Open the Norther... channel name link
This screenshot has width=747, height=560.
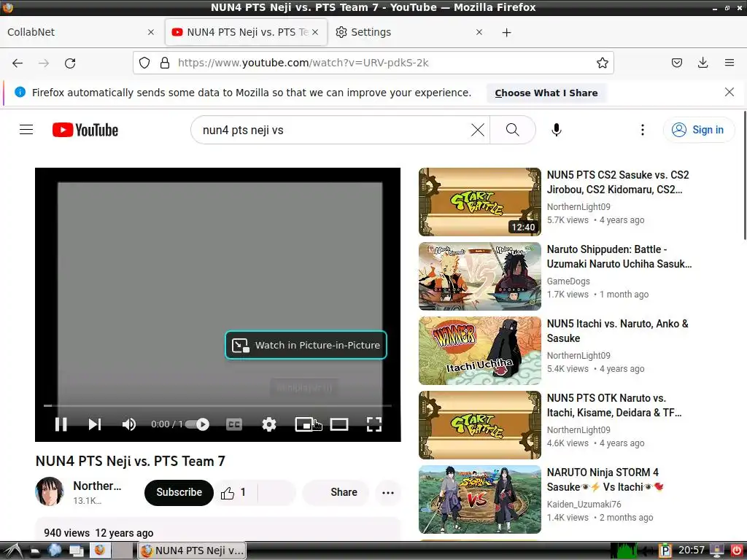tap(97, 486)
